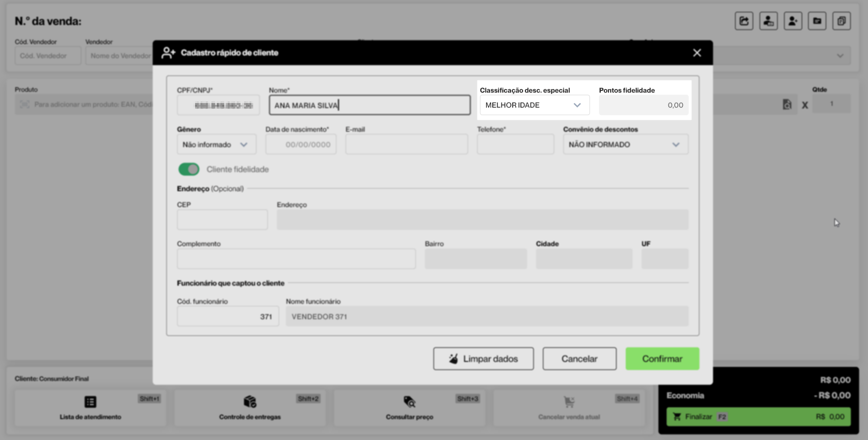Click the CEP input field
The image size is (868, 440).
[x=222, y=220]
